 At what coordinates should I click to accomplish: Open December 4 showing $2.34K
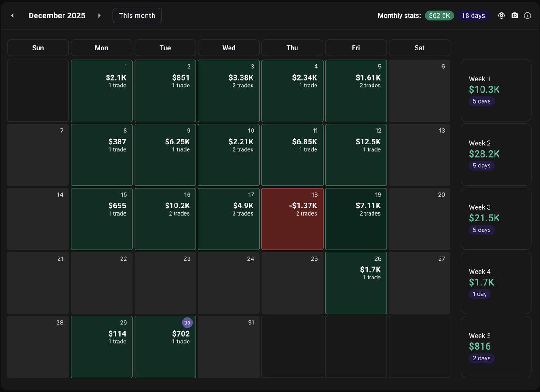[x=292, y=91]
